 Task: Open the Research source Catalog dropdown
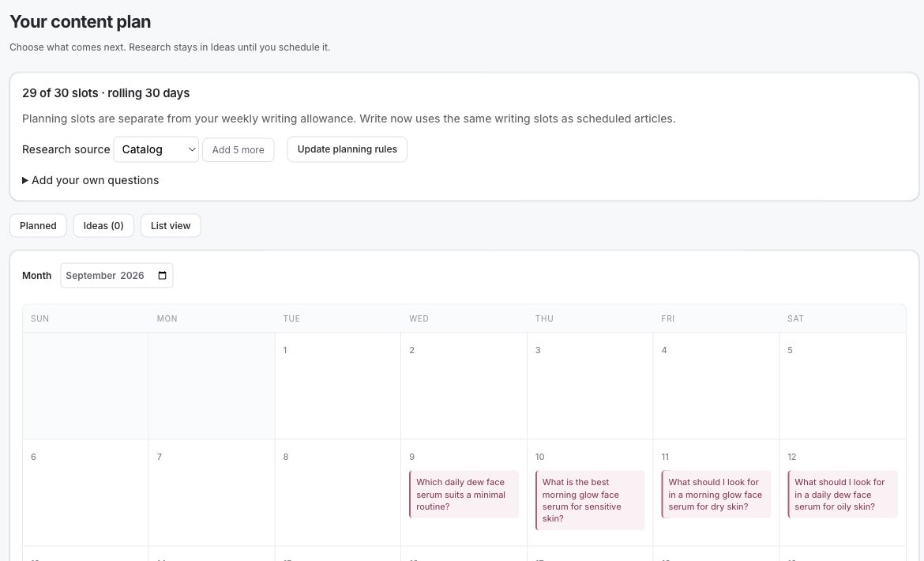click(156, 149)
